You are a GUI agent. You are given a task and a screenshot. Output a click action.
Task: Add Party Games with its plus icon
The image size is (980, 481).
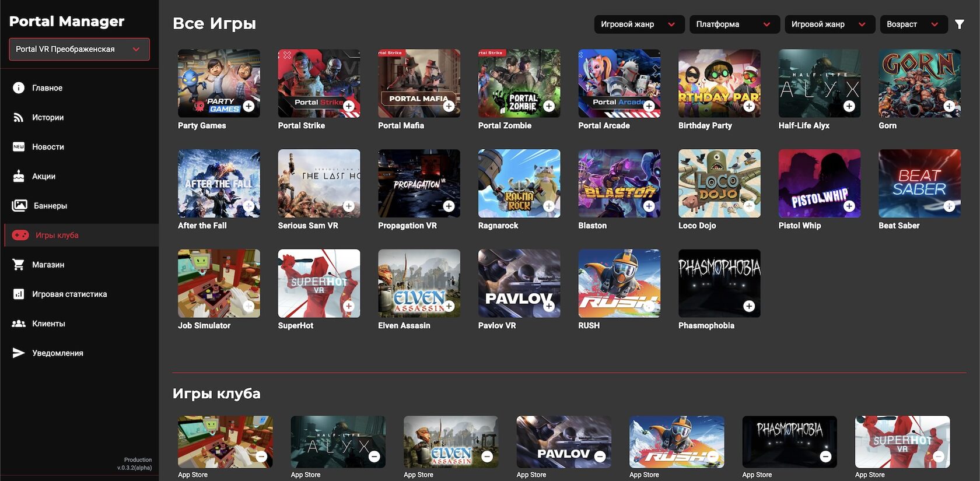[249, 106]
